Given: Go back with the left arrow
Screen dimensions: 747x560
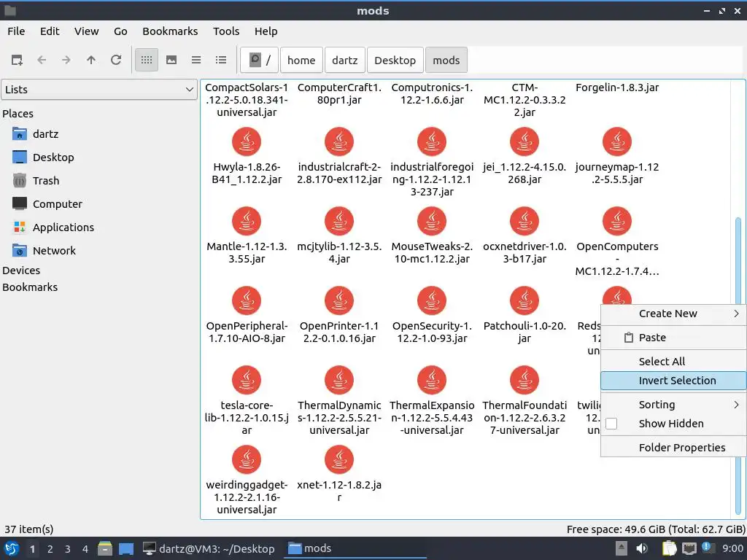Looking at the screenshot, I should coord(42,60).
